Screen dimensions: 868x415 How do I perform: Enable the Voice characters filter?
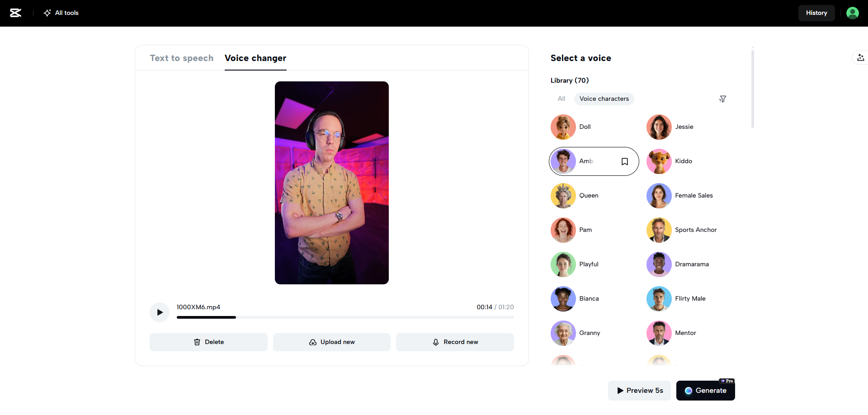604,99
